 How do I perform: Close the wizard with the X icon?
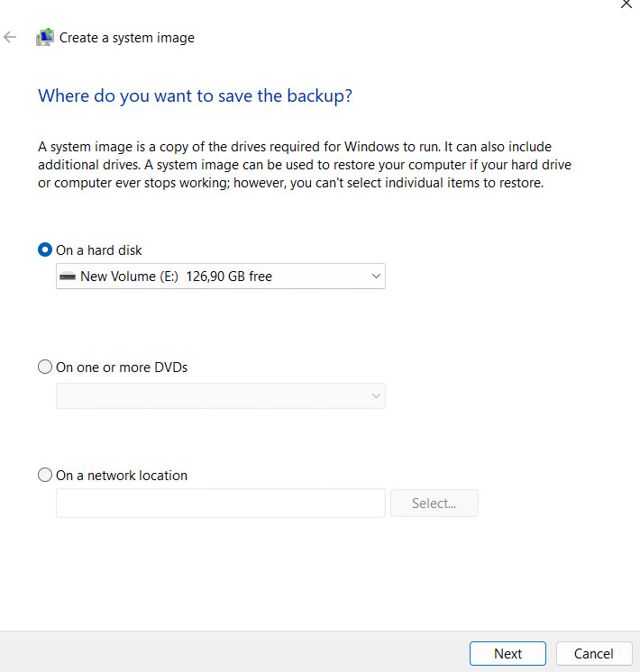(x=626, y=5)
